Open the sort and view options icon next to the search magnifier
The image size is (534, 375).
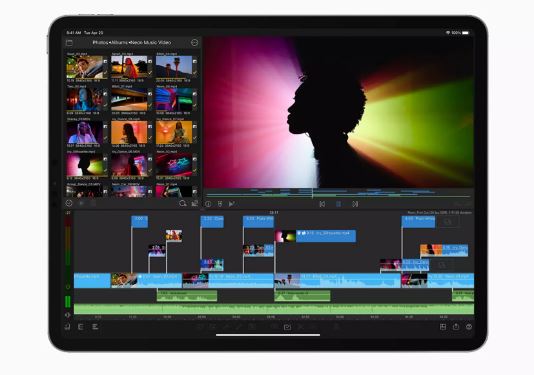tap(195, 203)
